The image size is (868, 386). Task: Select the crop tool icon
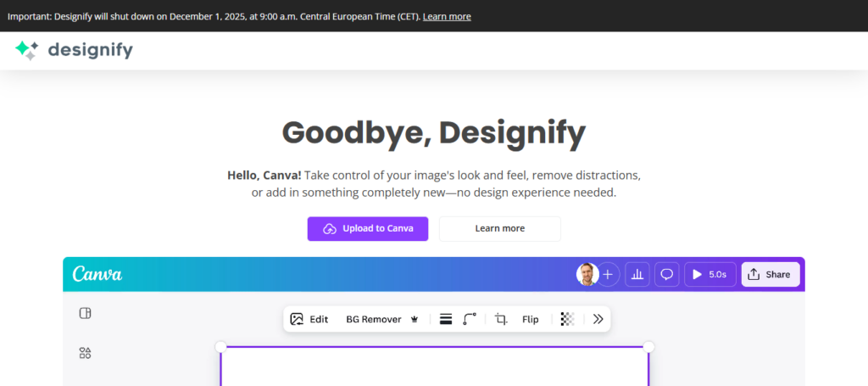[501, 319]
